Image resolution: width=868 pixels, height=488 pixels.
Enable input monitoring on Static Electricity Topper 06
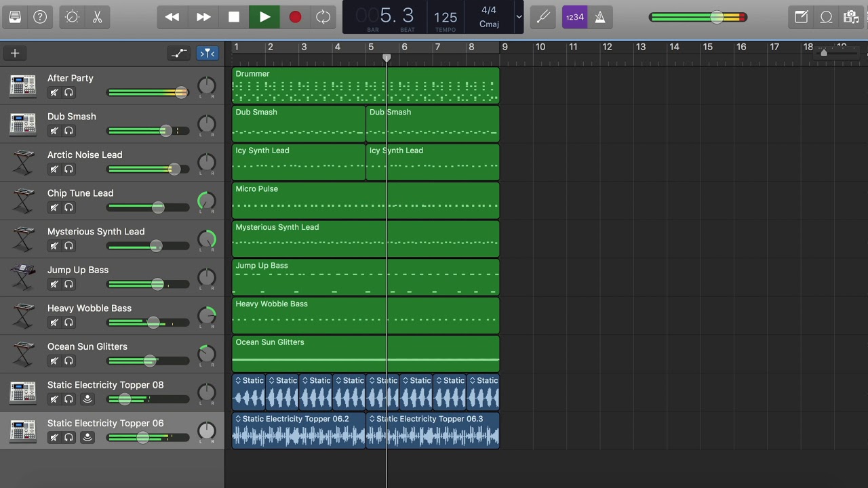pyautogui.click(x=87, y=438)
